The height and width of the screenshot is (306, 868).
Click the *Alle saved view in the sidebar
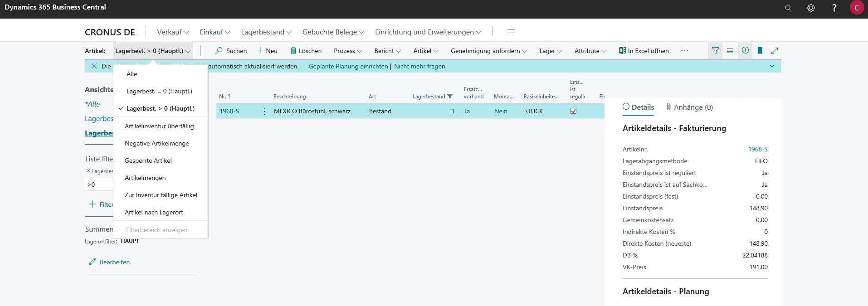93,104
